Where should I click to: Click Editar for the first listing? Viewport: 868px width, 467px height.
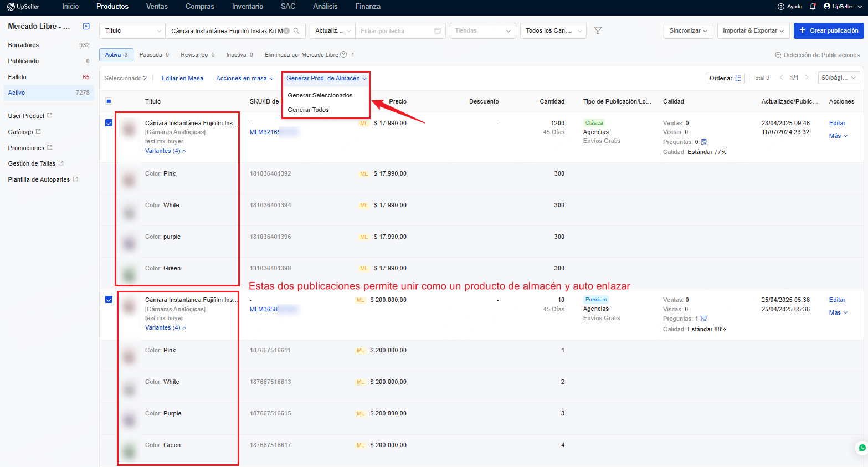(x=837, y=123)
